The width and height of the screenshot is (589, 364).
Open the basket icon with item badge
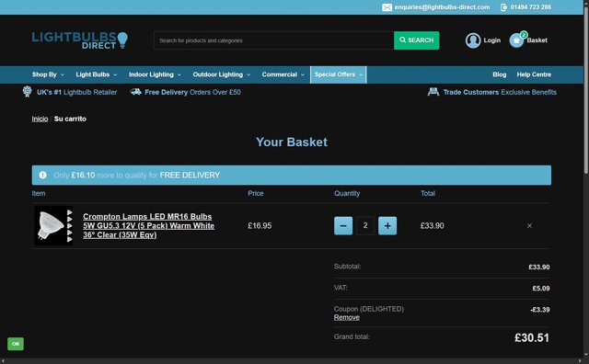coord(517,40)
